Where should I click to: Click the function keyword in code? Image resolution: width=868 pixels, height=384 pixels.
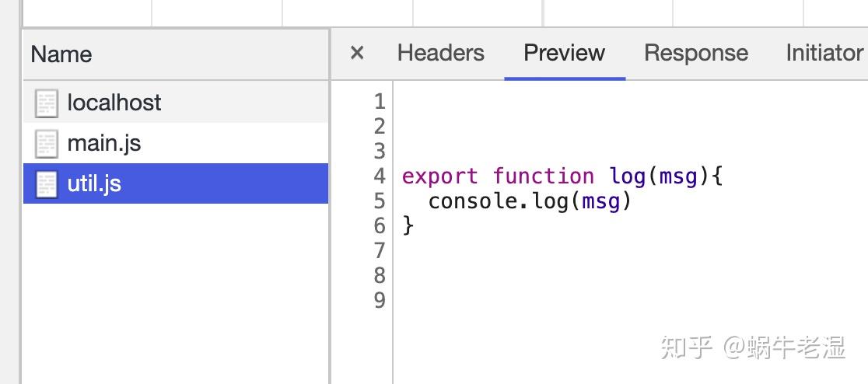[x=543, y=176]
